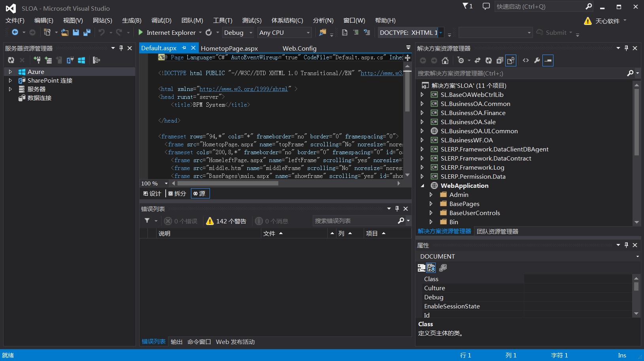
Task: Expand the Azure node
Action: coord(10,72)
